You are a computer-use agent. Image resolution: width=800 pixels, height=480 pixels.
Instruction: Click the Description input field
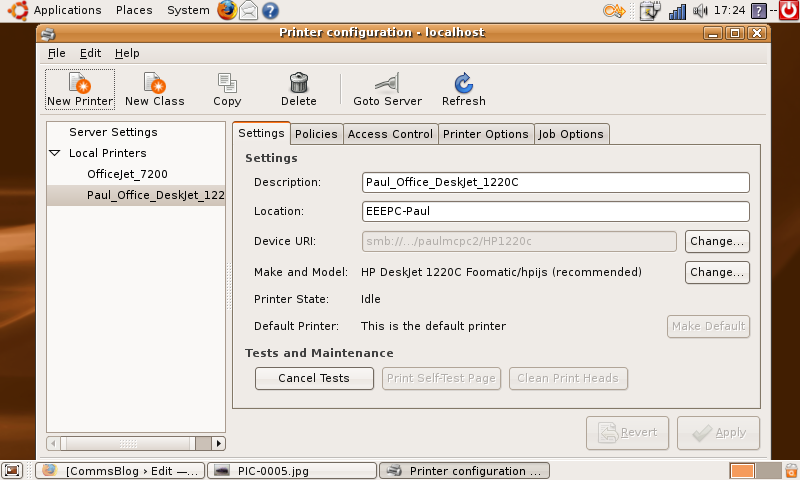(556, 183)
